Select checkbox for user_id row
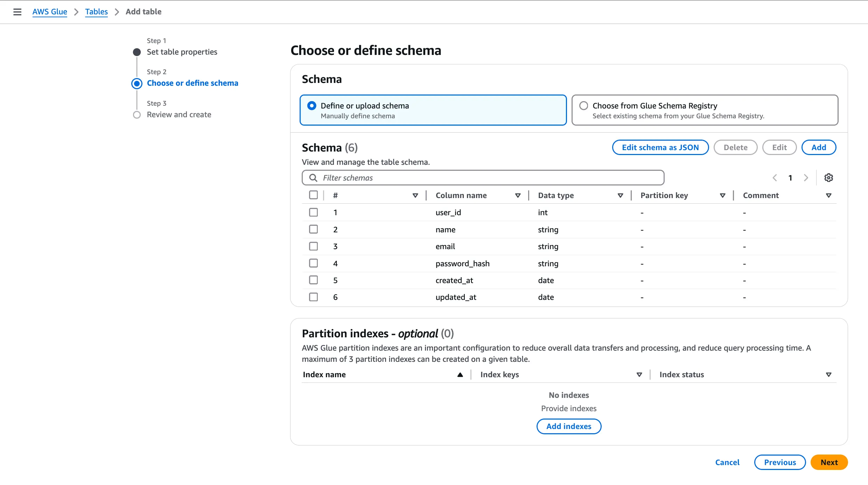 click(313, 212)
